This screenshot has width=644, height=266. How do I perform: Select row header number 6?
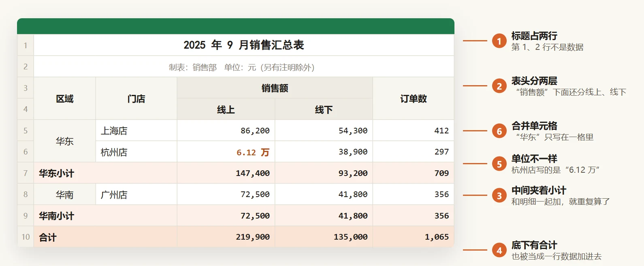click(26, 152)
